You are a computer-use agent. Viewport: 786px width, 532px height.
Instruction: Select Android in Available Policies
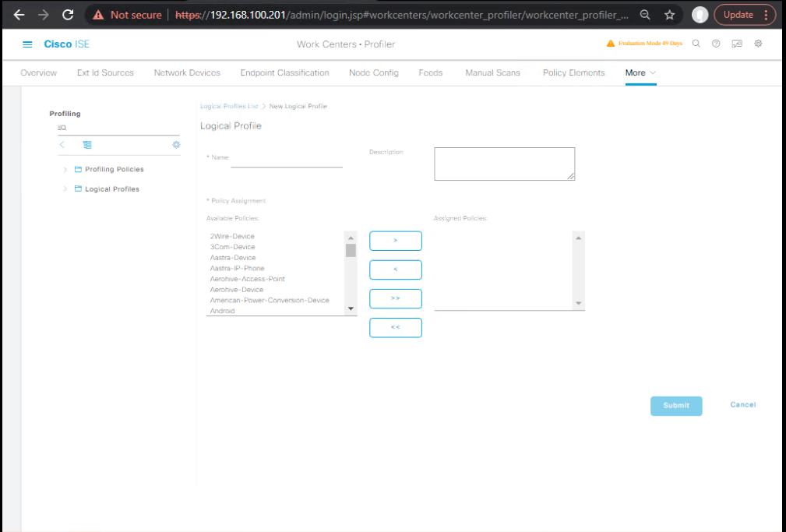point(222,311)
